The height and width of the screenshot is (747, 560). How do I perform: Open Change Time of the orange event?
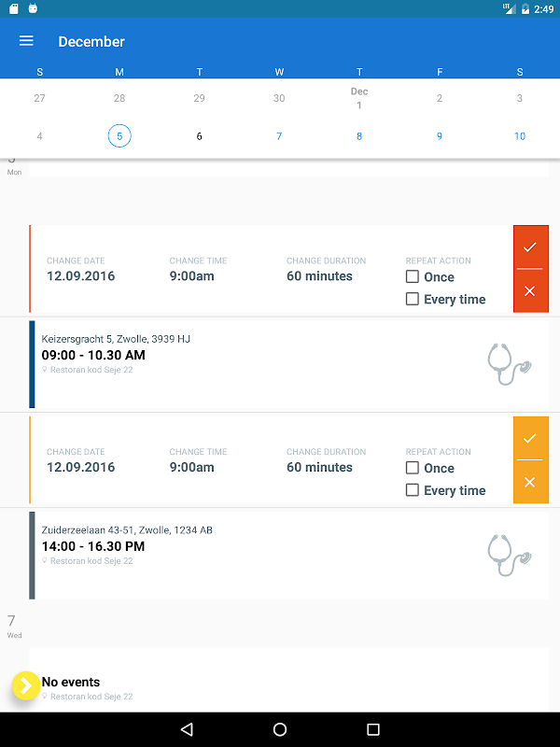click(191, 467)
